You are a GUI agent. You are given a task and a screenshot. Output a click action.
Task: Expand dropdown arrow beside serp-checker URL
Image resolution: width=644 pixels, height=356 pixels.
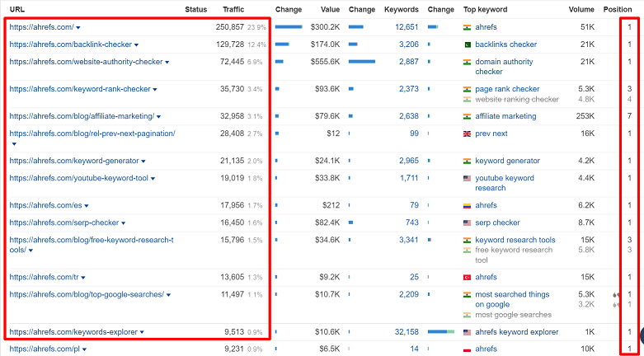pos(123,223)
